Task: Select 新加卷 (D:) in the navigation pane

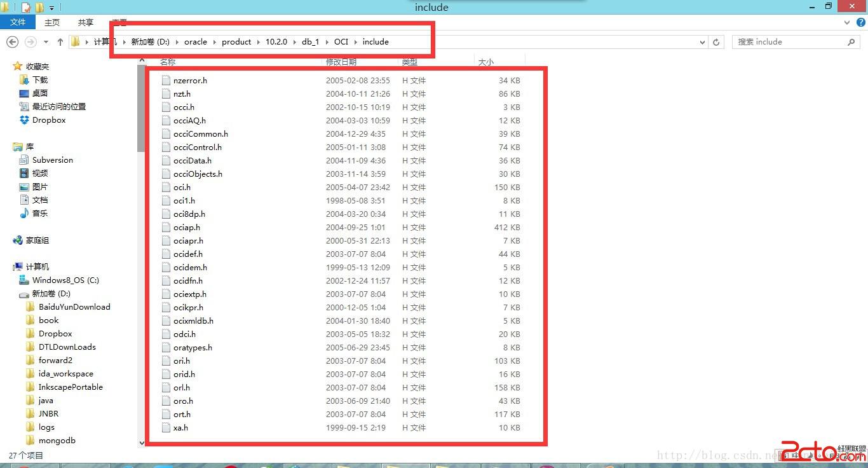Action: pos(51,293)
